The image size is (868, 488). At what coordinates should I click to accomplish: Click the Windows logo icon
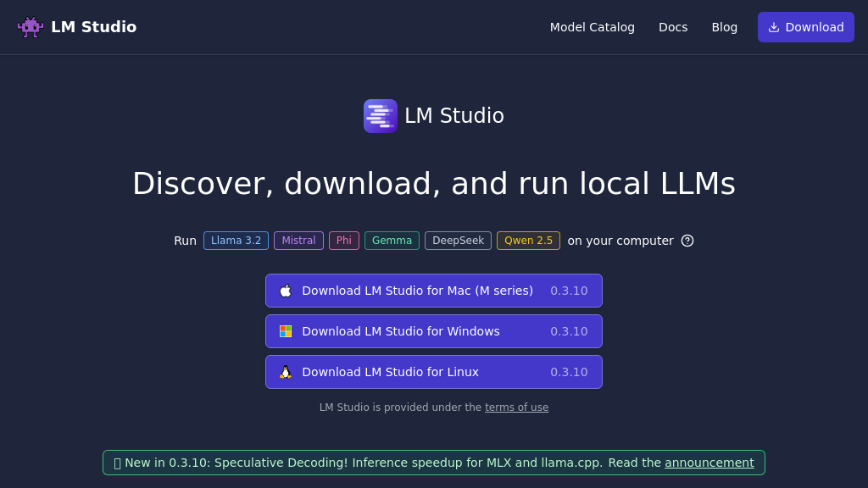286,331
